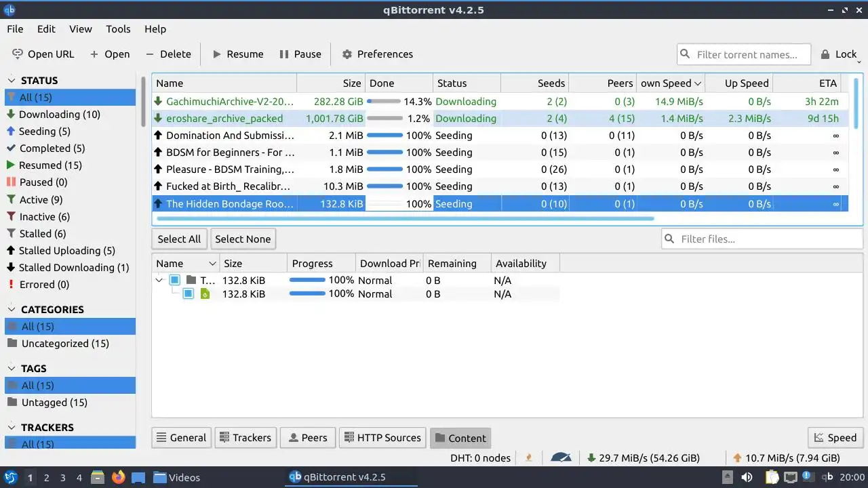Screen dimensions: 868x488
Task: Click the Down Speed column sort arrow
Action: pos(698,83)
